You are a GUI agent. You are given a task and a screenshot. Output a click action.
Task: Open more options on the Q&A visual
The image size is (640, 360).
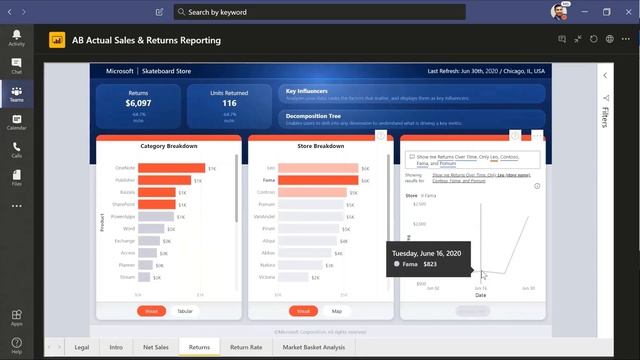pos(537,136)
